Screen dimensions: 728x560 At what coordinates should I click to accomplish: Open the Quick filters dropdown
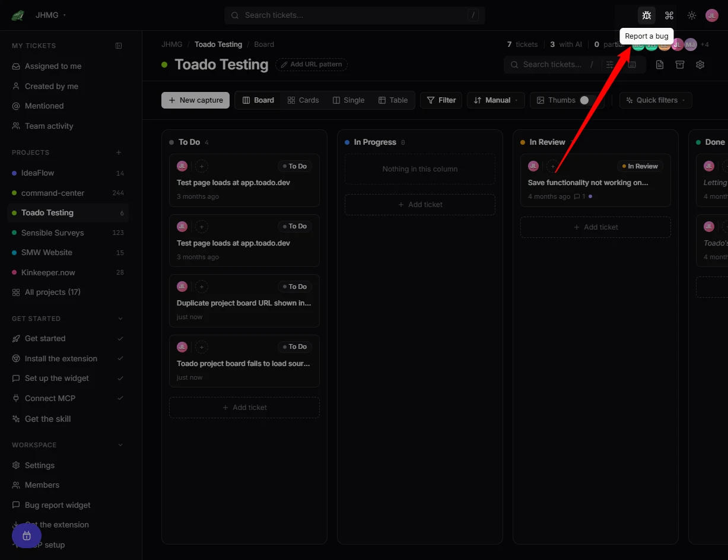point(656,100)
